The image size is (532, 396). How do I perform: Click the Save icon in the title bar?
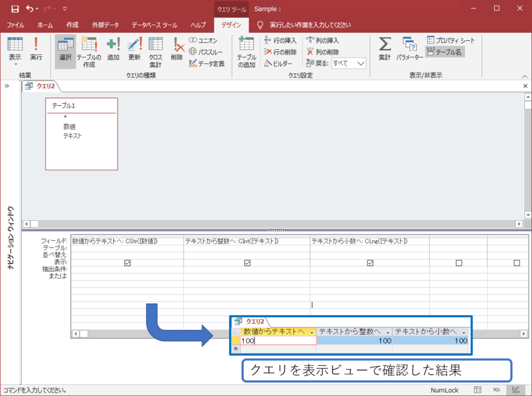coord(15,9)
